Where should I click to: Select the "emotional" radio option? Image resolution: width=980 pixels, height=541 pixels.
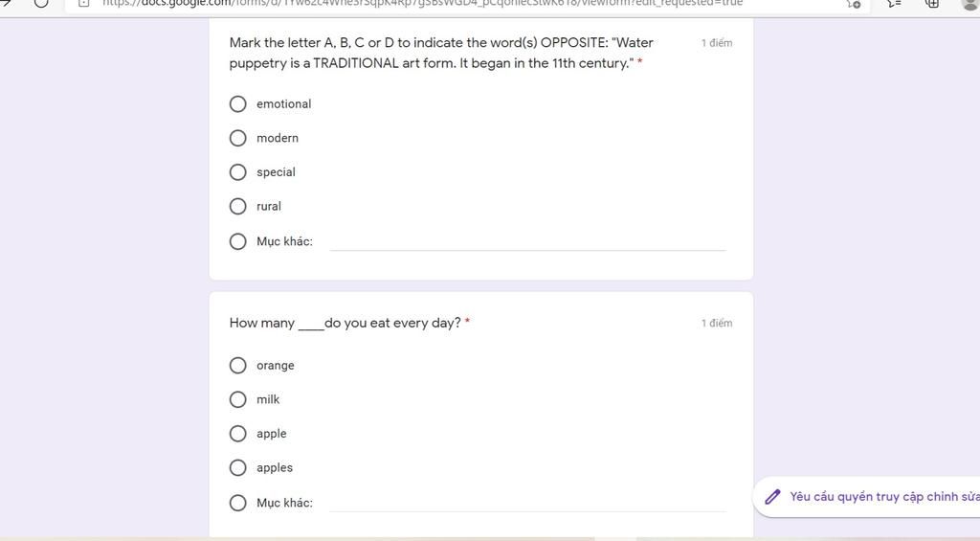coord(238,103)
